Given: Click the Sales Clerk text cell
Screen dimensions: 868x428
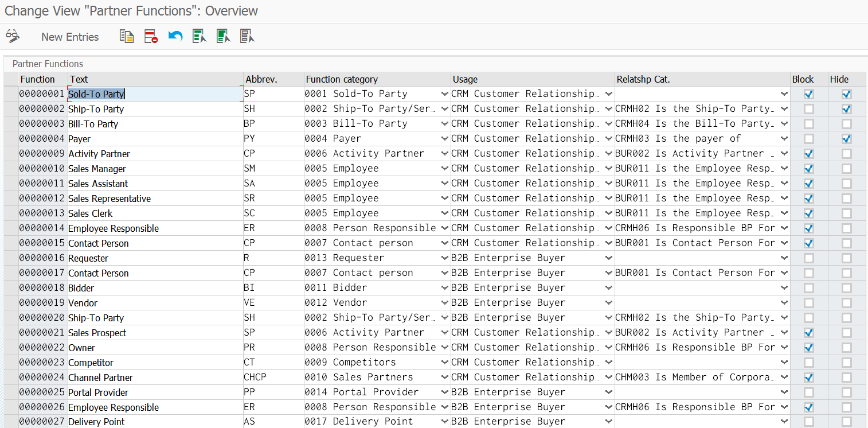Looking at the screenshot, I should 155,213.
